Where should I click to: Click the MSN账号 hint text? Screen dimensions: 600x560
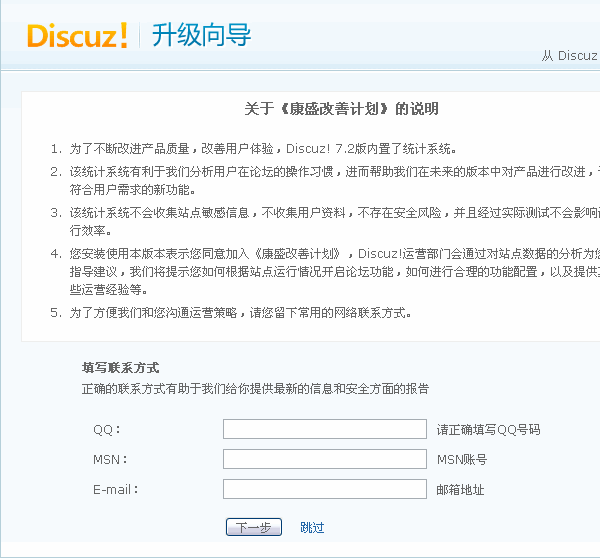(x=462, y=460)
